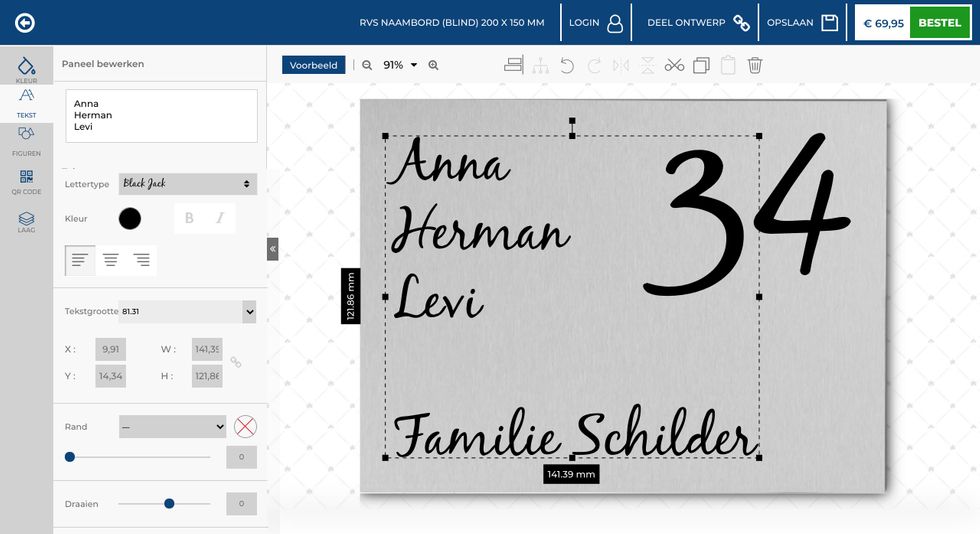The width and height of the screenshot is (980, 534).
Task: Toggle italic text formatting
Action: pos(220,218)
